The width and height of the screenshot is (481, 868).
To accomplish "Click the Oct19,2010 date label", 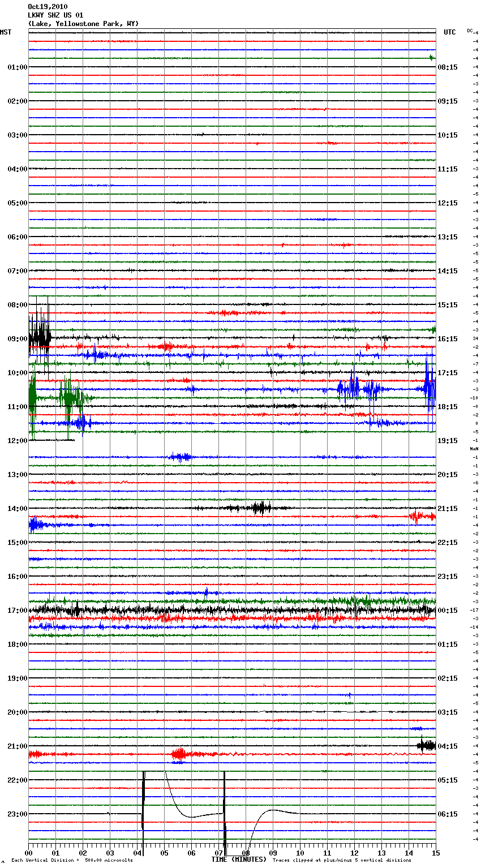I will (x=48, y=7).
